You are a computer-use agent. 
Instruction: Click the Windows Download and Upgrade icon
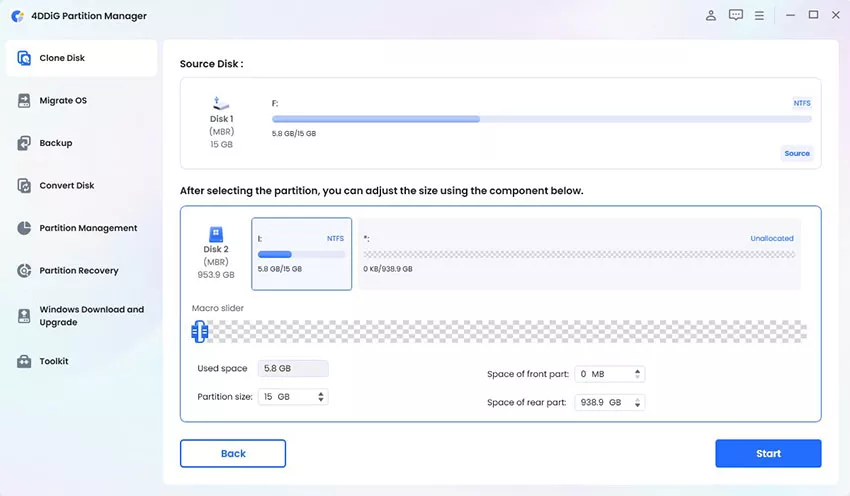tap(24, 316)
